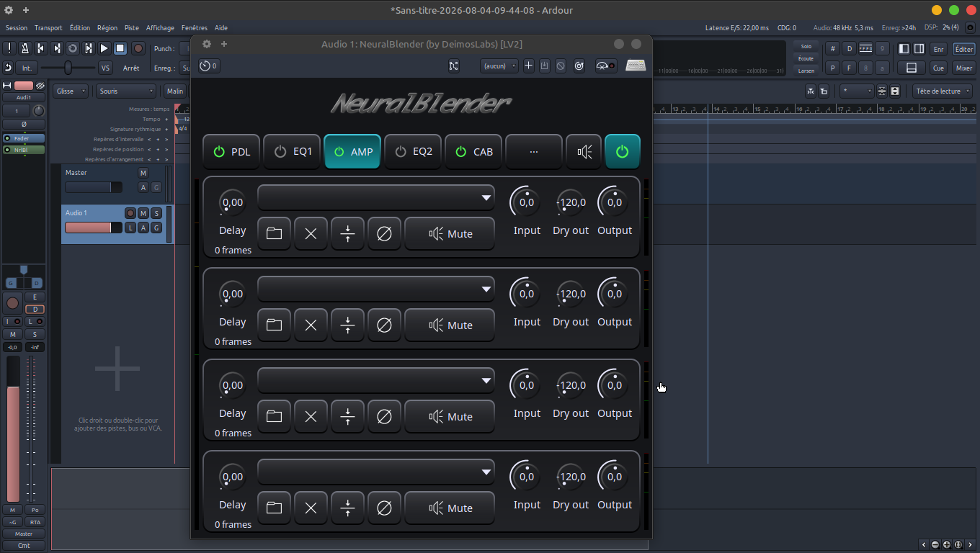The height and width of the screenshot is (553, 980).
Task: Open the NeuralBlender plugin window gear menu
Action: pos(207,44)
